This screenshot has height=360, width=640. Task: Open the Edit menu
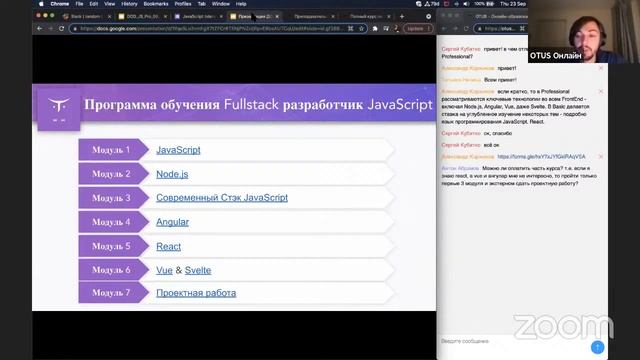[x=94, y=4]
